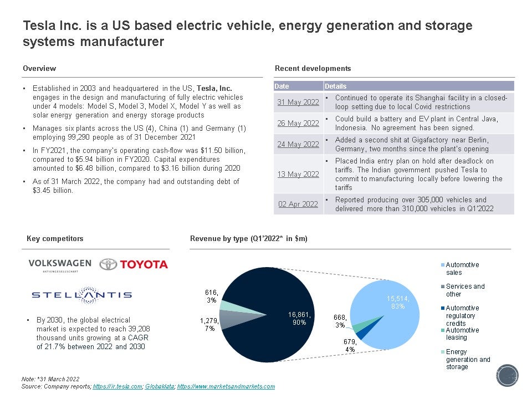Select the Revenue by type chart title
The image size is (532, 399).
pyautogui.click(x=249, y=238)
